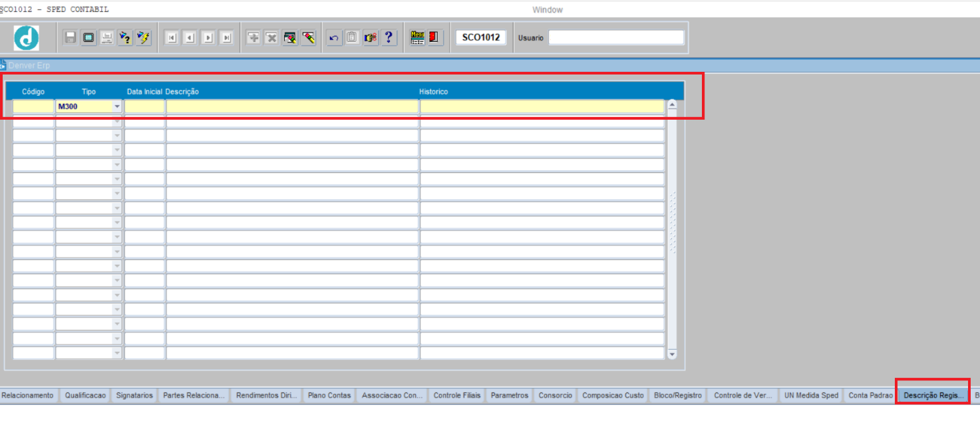This screenshot has height=435, width=980.
Task: Click the blue undo arrow icon
Action: (x=334, y=38)
